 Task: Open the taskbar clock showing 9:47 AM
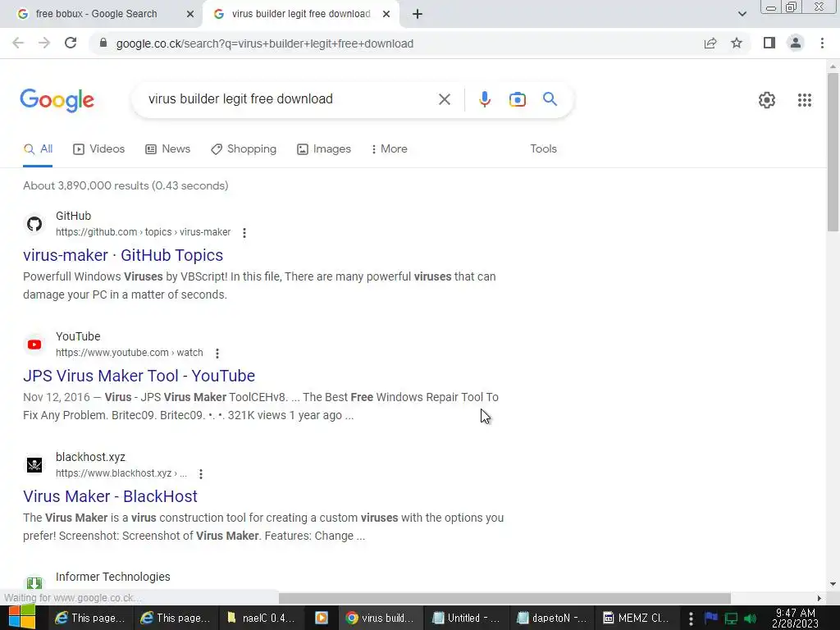click(x=795, y=618)
